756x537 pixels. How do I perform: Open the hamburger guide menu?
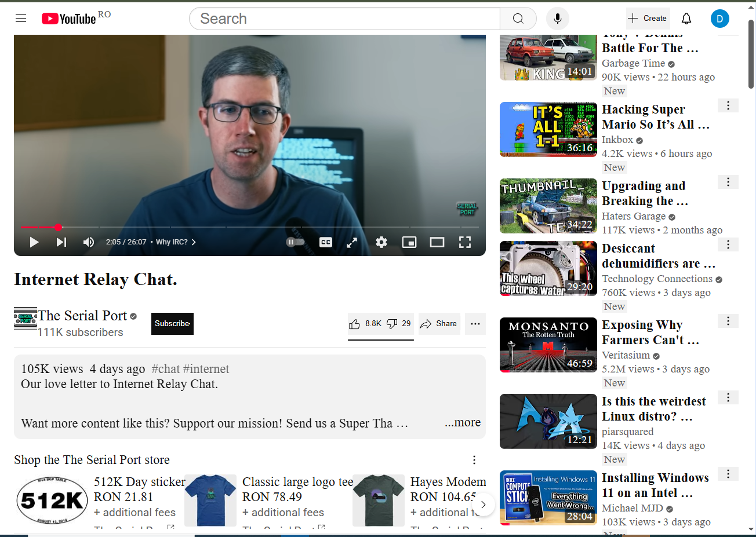[21, 19]
